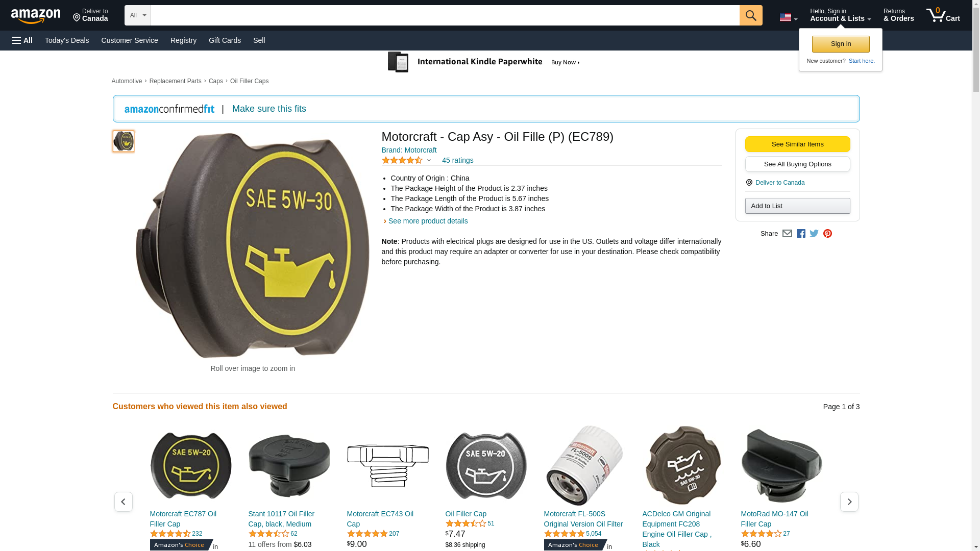Click into the search input field
Viewport: 980px width, 551px height.
coord(444,15)
